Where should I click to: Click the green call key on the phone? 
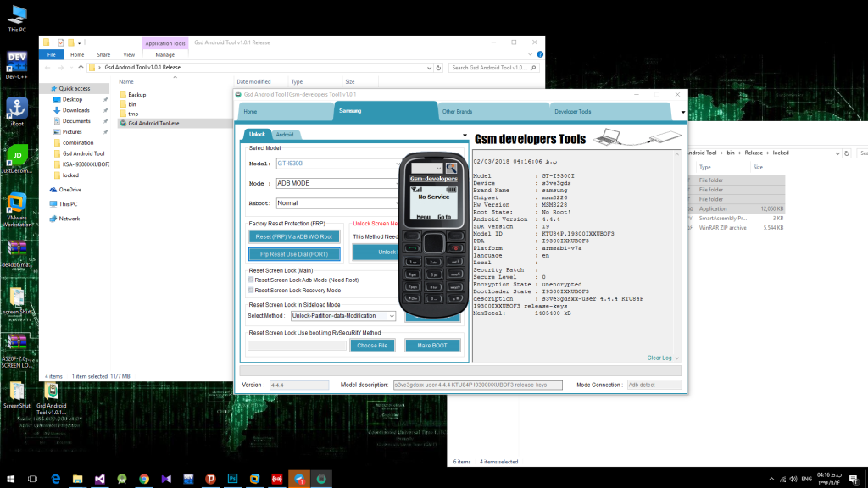413,247
